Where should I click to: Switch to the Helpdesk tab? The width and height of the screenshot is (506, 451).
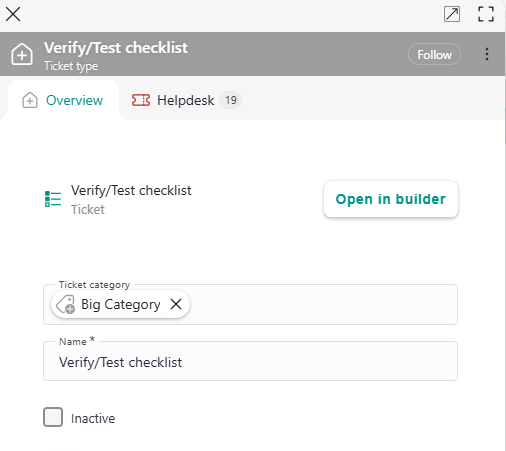pos(186,100)
